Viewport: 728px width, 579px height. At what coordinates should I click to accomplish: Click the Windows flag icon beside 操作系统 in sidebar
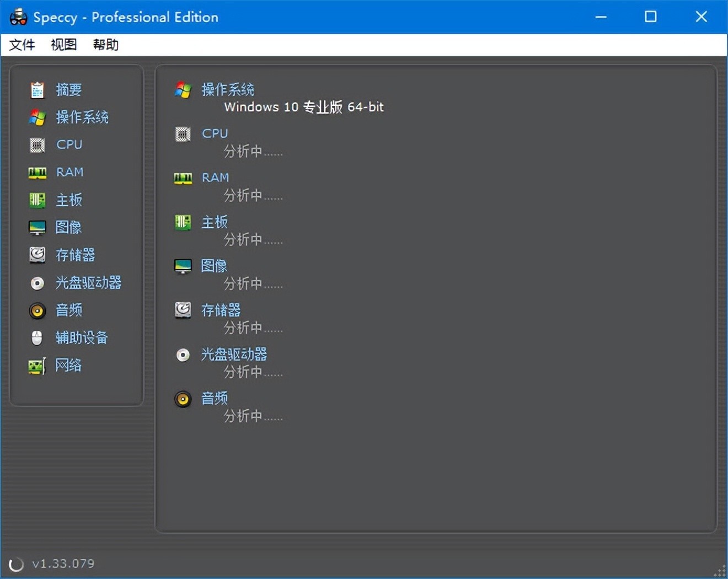(37, 117)
